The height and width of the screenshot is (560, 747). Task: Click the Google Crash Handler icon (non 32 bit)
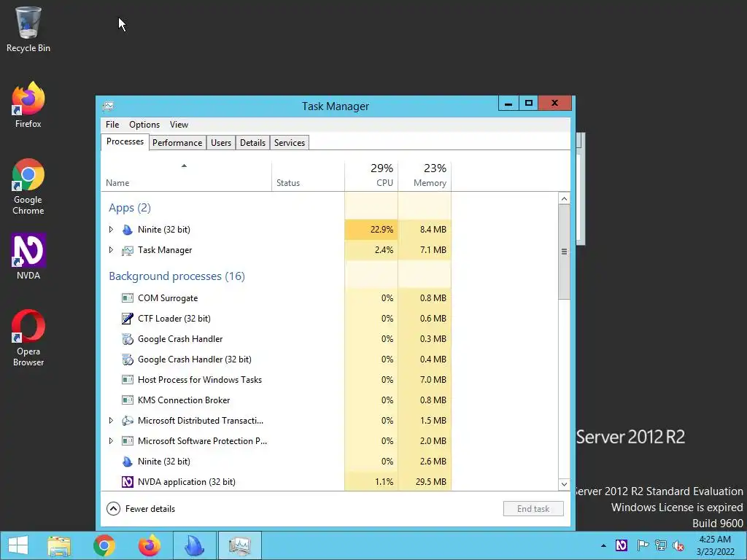click(x=127, y=339)
